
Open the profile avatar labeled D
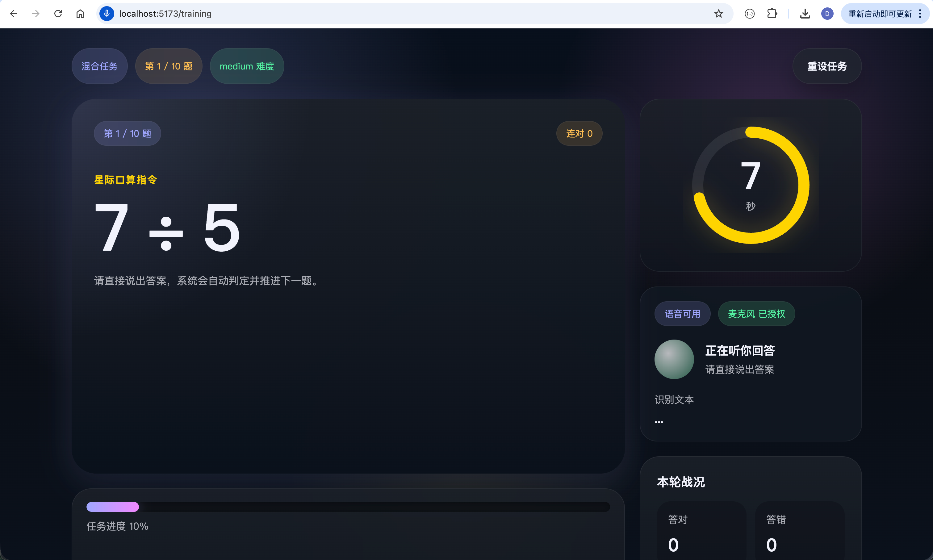click(x=827, y=14)
